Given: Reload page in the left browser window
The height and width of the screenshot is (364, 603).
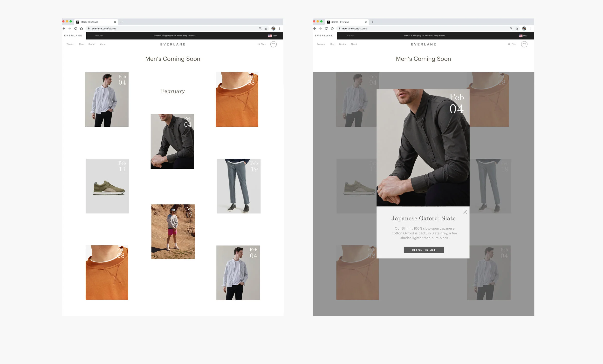Looking at the screenshot, I should (76, 29).
